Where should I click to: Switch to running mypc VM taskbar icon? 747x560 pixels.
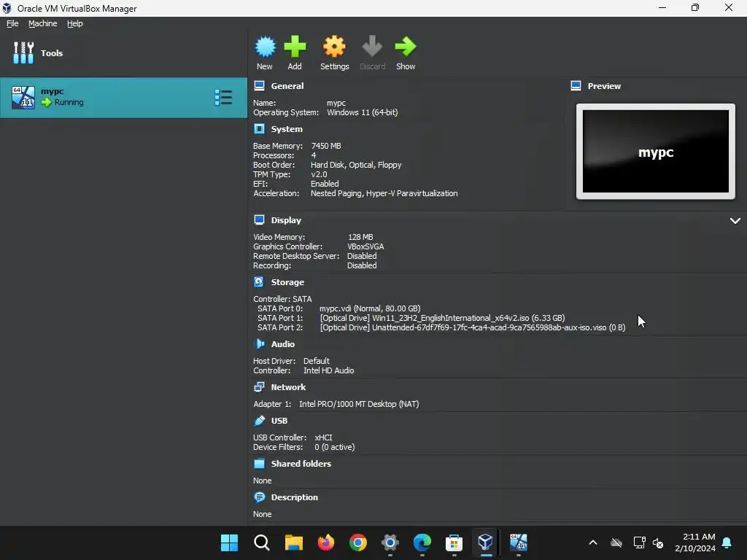pyautogui.click(x=519, y=542)
